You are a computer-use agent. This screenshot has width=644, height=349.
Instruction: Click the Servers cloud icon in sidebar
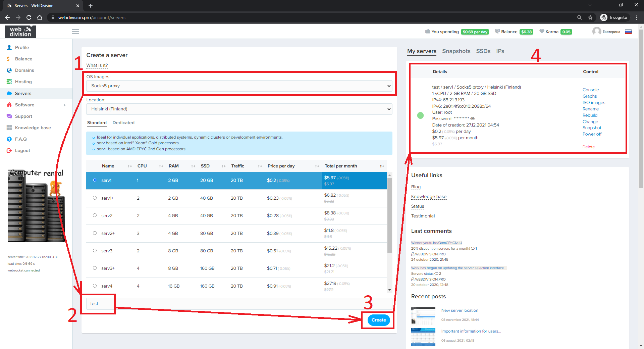pyautogui.click(x=9, y=94)
